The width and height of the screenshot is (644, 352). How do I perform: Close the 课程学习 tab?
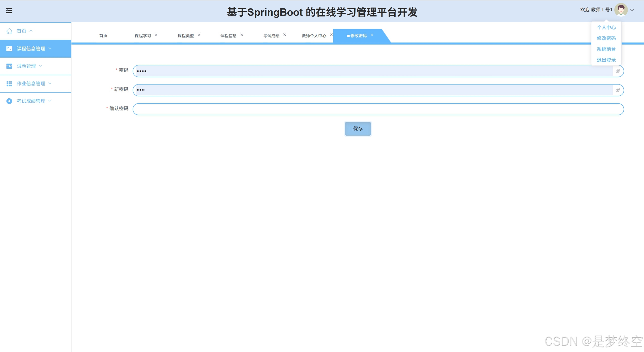[156, 35]
